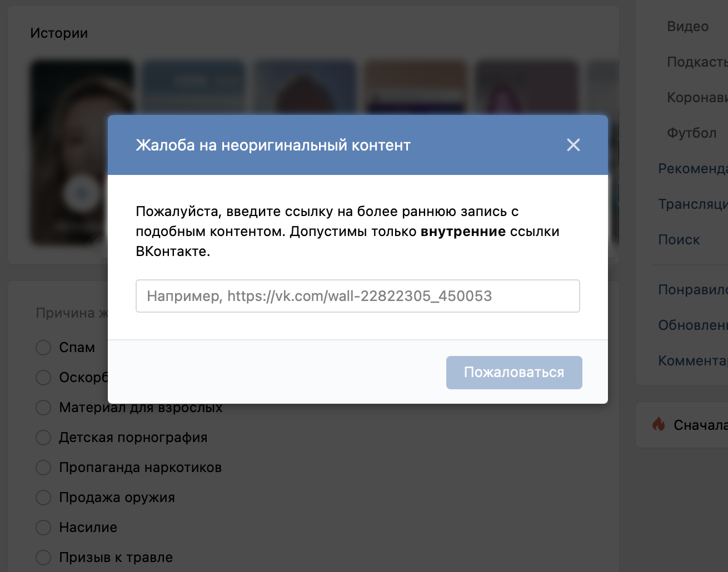Click the bold word внутренние in the dialog

pyautogui.click(x=463, y=232)
